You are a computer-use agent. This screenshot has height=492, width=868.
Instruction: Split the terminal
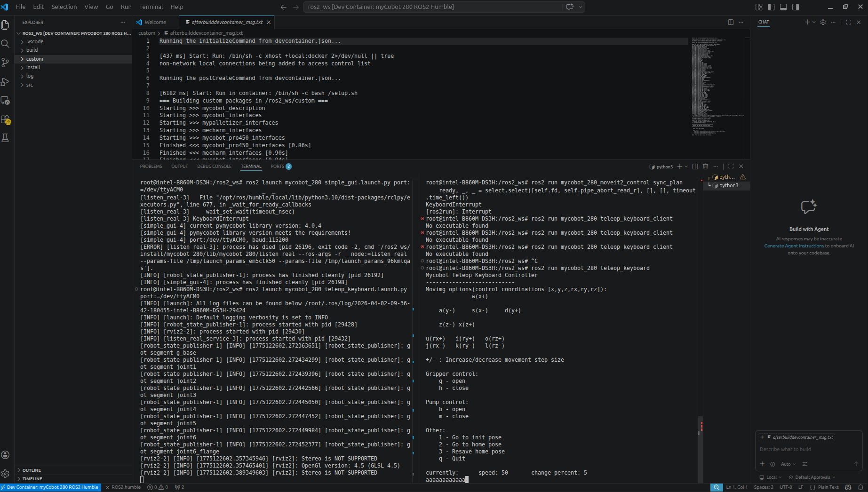pos(695,167)
